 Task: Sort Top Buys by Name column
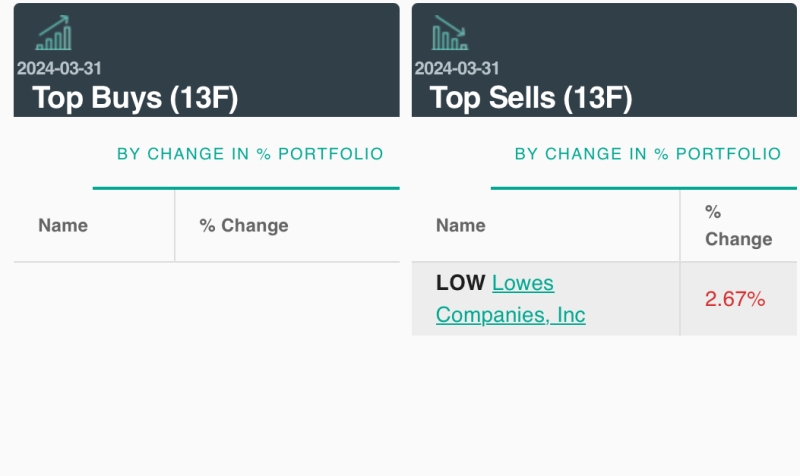63,226
